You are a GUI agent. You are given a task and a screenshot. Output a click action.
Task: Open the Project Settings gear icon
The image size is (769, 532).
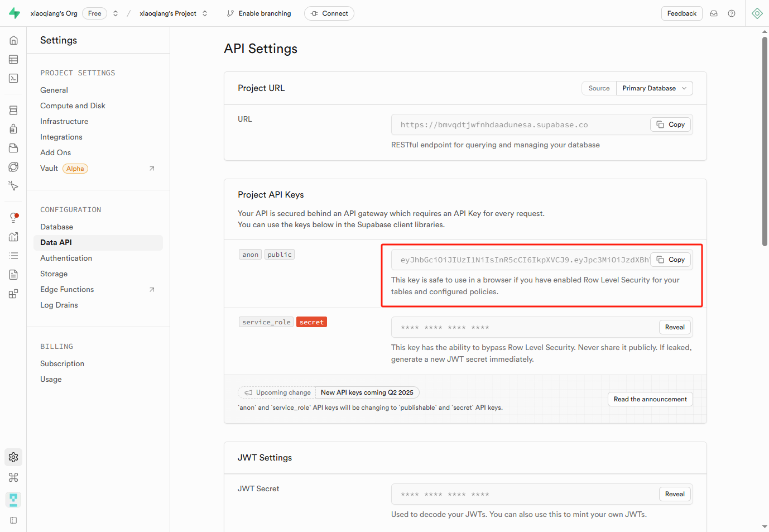pyautogui.click(x=13, y=457)
